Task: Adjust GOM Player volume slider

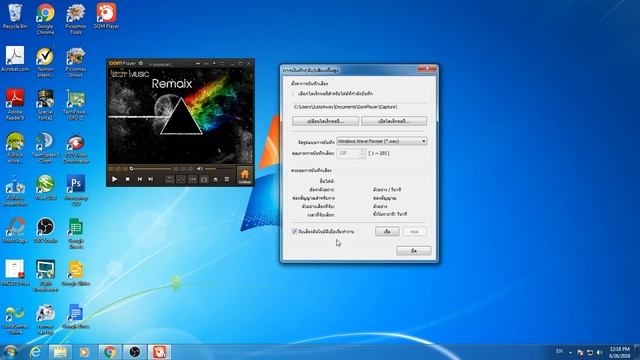Action: pos(219,169)
